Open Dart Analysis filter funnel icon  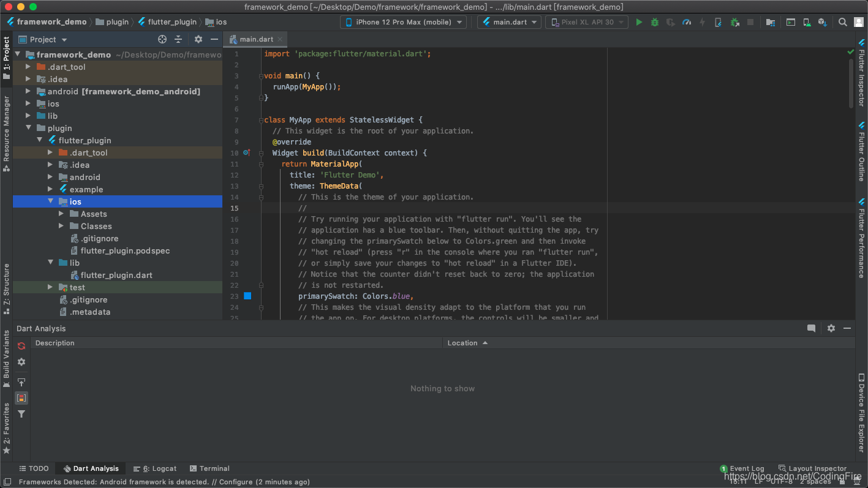(x=21, y=414)
